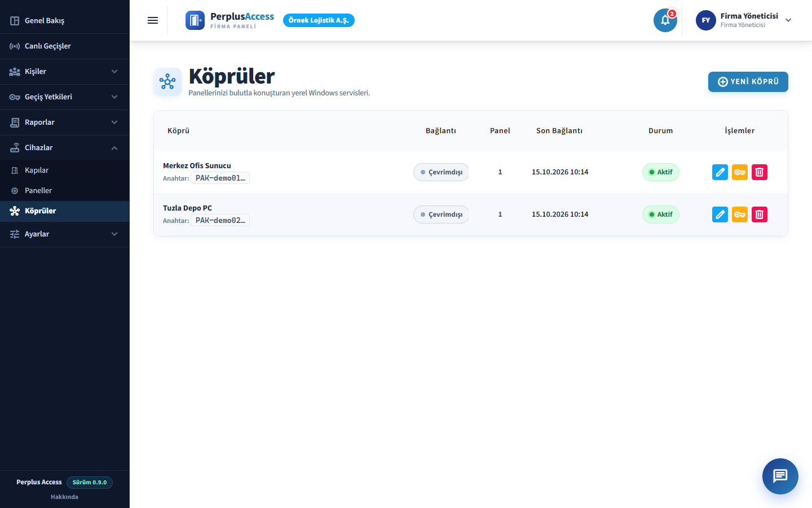The height and width of the screenshot is (508, 812).
Task: Toggle the hamburger sidebar menu
Action: pyautogui.click(x=153, y=20)
